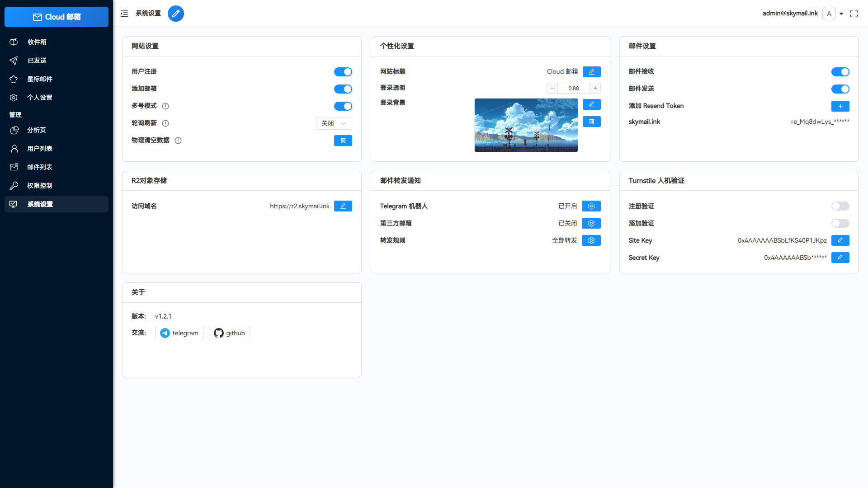This screenshot has height=488, width=868.
Task: Collapse the sidebar using the top-left toggle
Action: [x=124, y=14]
